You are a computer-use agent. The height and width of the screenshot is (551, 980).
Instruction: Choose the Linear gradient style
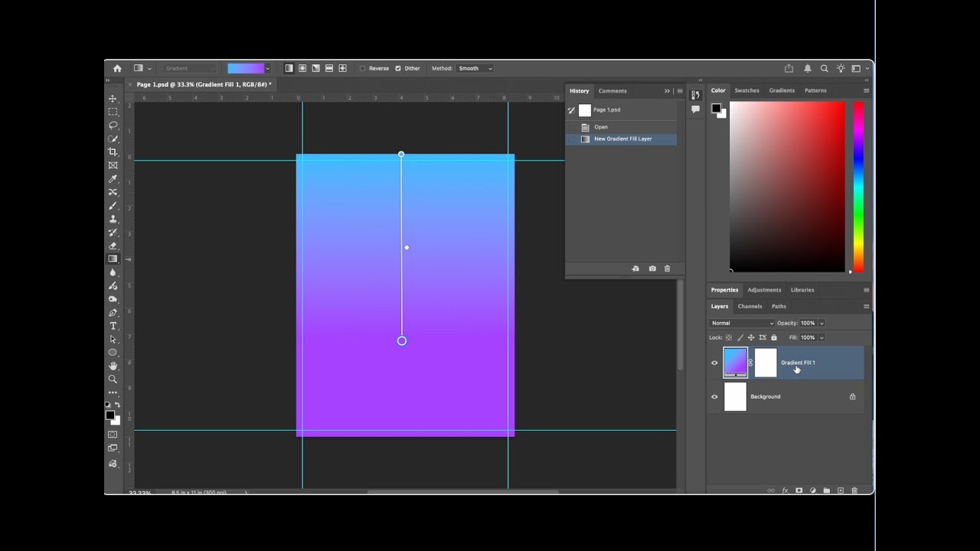(x=289, y=68)
